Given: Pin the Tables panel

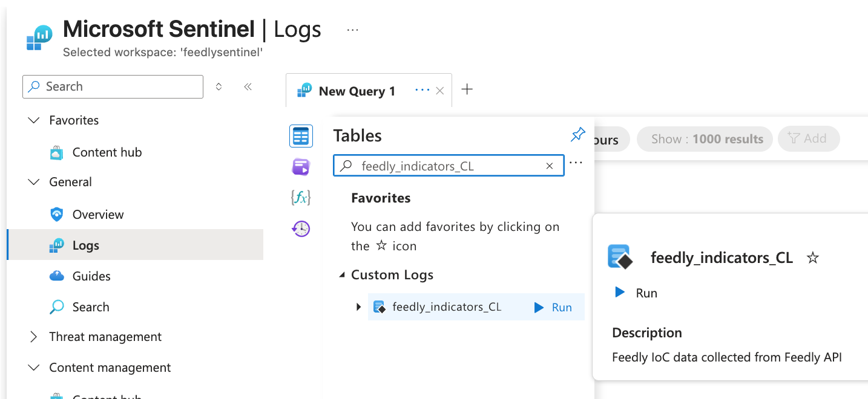Looking at the screenshot, I should point(578,135).
